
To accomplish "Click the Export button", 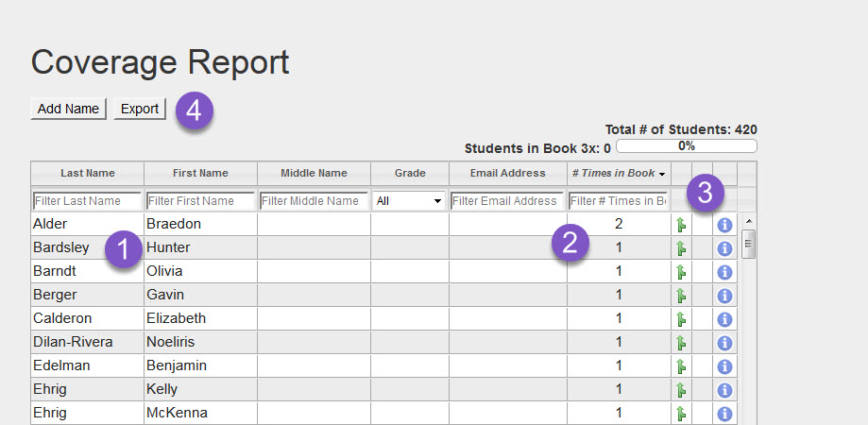I will coord(140,109).
